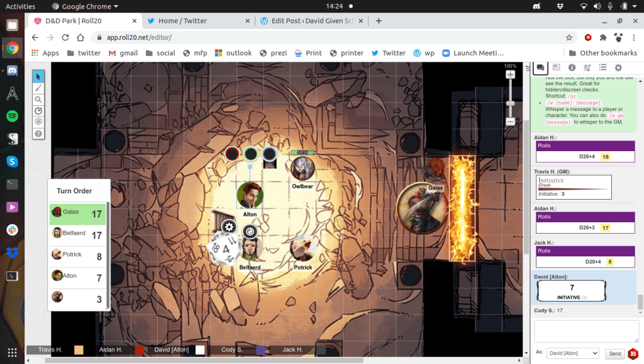Select the Owlbear token on the map

[x=303, y=169]
